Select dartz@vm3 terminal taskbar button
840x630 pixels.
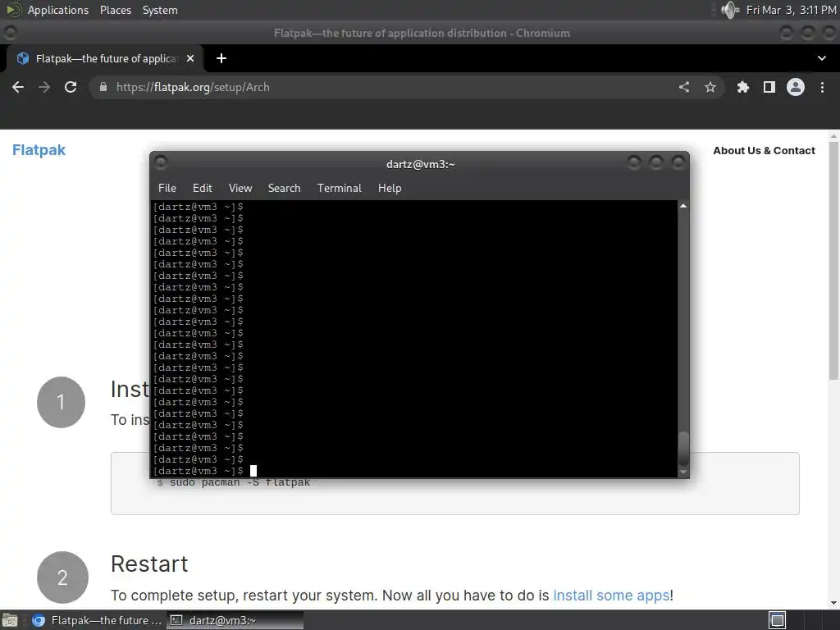click(x=235, y=620)
